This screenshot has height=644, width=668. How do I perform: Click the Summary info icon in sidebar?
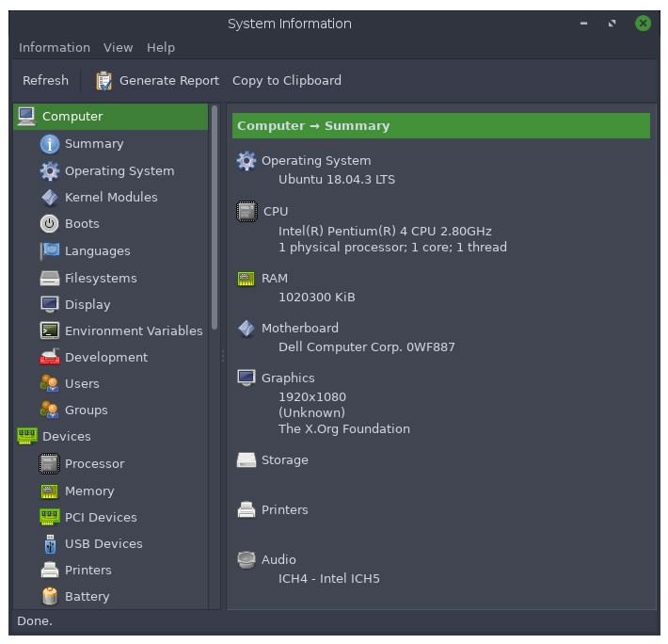(x=50, y=144)
